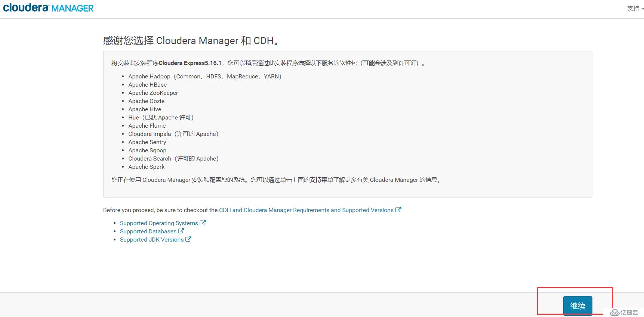Click the bold 支持 word in paragraph

[x=315, y=180]
